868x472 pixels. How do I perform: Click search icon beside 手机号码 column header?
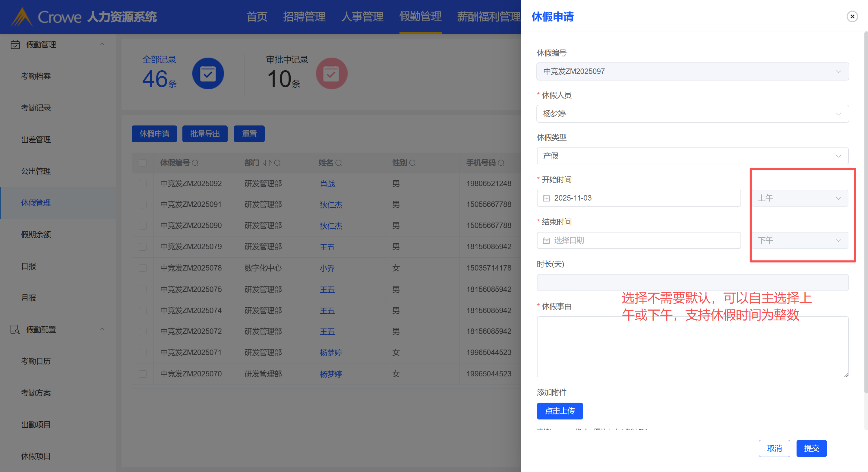tap(501, 163)
